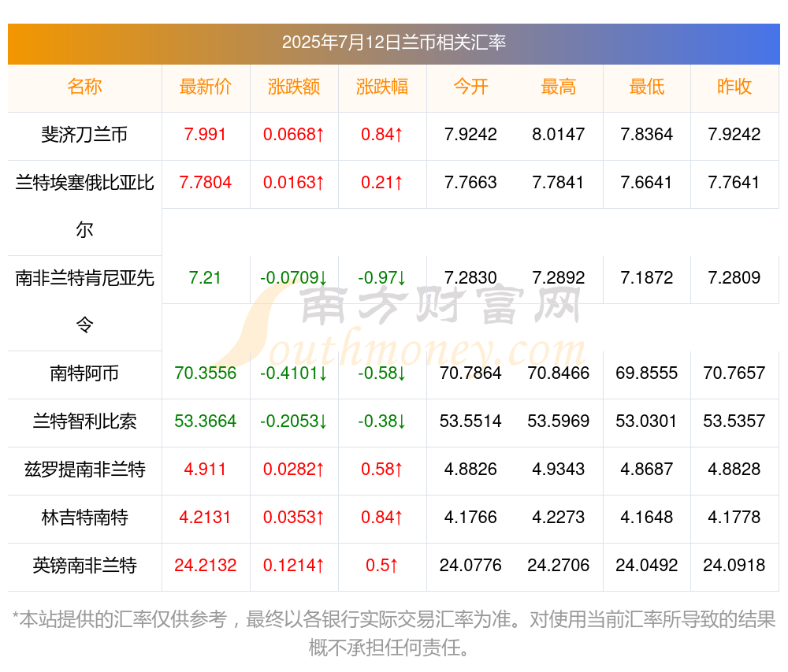Click high value 4.9343
788x672 pixels.
559,469
